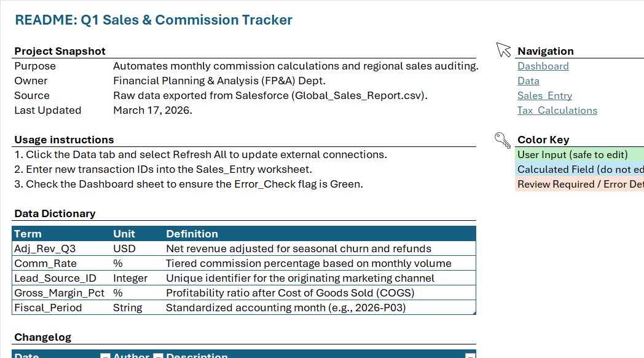This screenshot has height=358, width=644.
Task: Click the Data Dictionary table resize handle
Action: tap(474, 313)
